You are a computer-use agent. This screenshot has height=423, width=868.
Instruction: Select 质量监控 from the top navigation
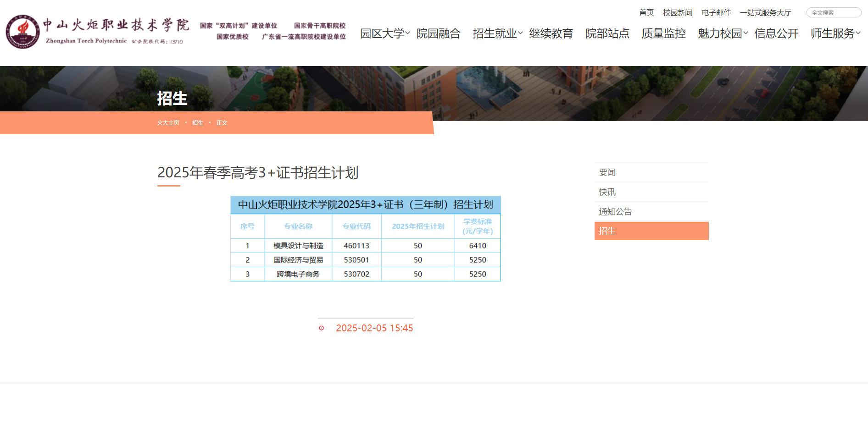(x=663, y=33)
